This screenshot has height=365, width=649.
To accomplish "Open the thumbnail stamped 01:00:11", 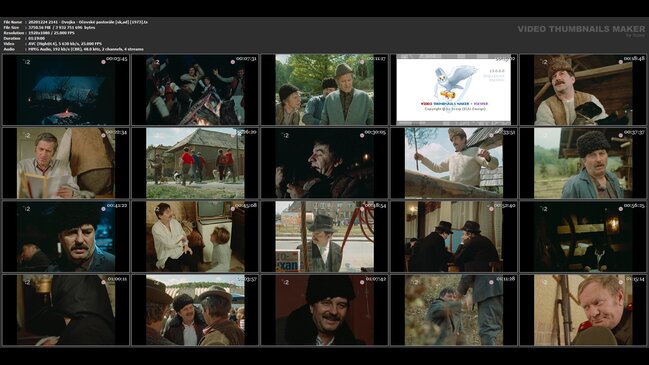I will coord(66,310).
